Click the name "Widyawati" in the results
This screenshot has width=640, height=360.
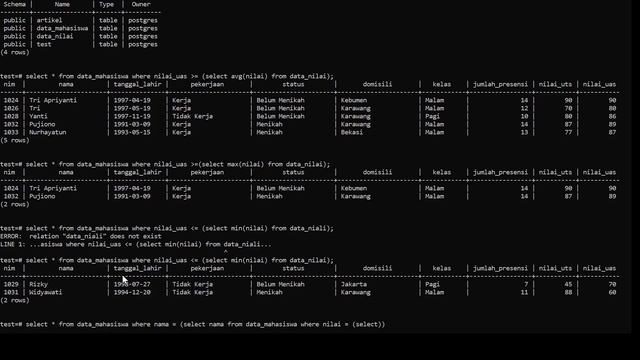pos(46,292)
